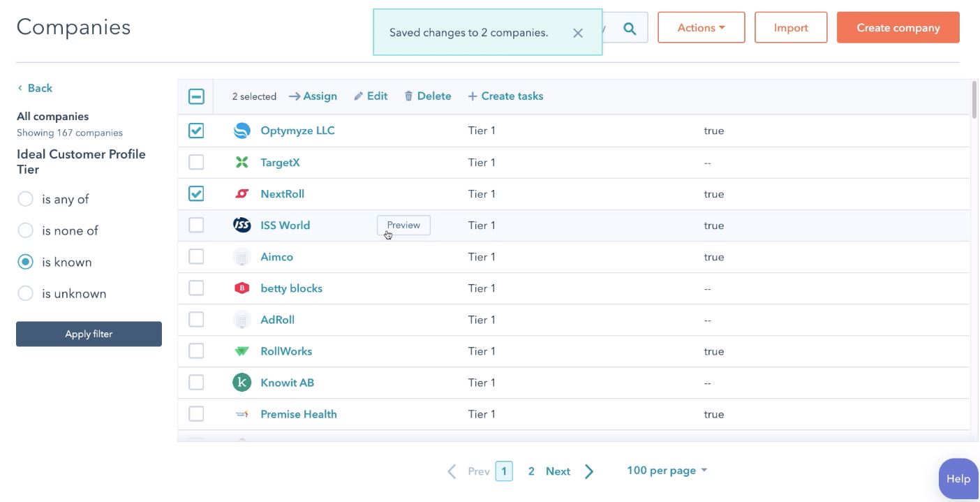Click the NextRoll company logo
This screenshot has height=502, width=980.
tap(242, 193)
